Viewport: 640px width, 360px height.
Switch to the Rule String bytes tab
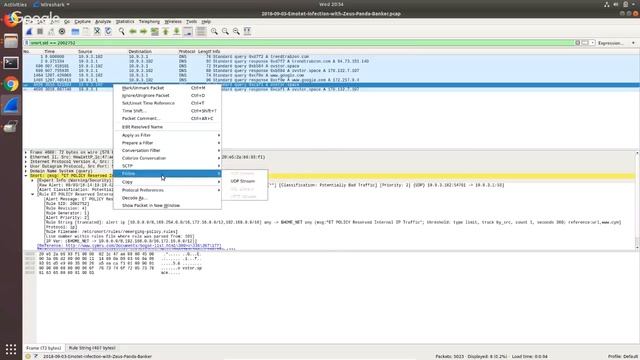tap(92, 348)
